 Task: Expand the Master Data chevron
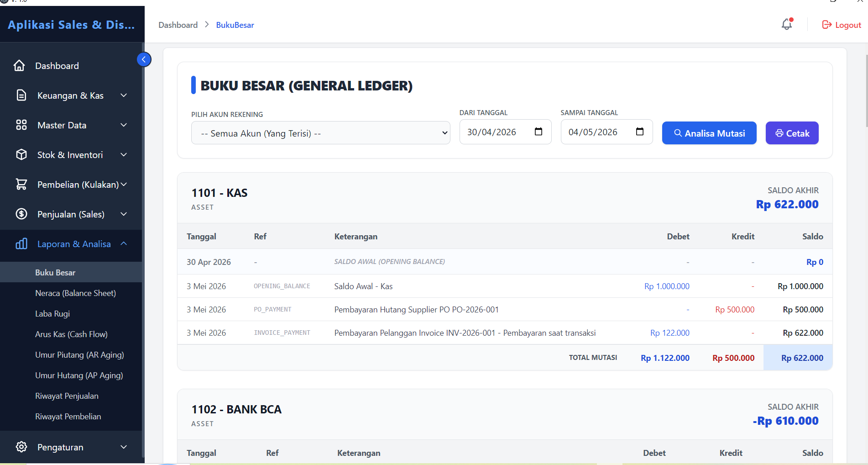(x=124, y=125)
